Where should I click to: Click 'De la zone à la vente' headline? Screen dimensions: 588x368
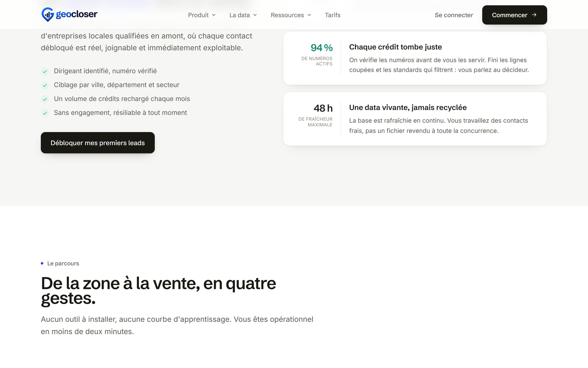(x=159, y=291)
